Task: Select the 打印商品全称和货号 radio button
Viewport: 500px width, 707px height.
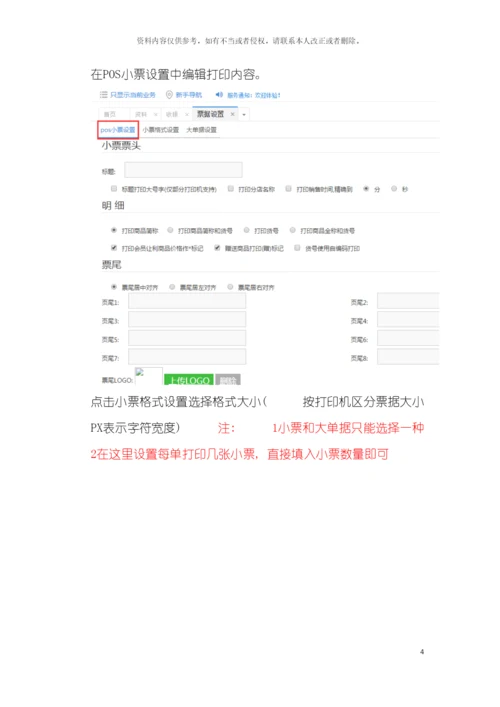Action: [x=293, y=230]
